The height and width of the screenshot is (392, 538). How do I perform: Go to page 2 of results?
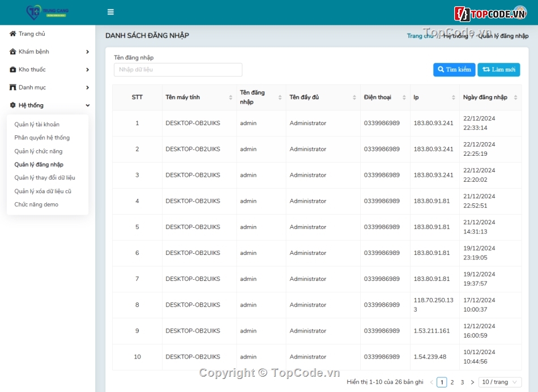[x=452, y=382]
